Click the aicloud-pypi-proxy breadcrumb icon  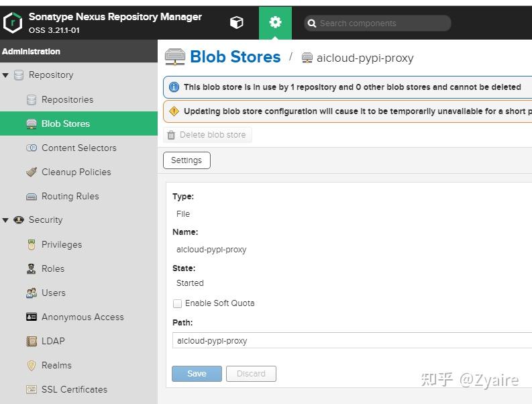coord(307,58)
